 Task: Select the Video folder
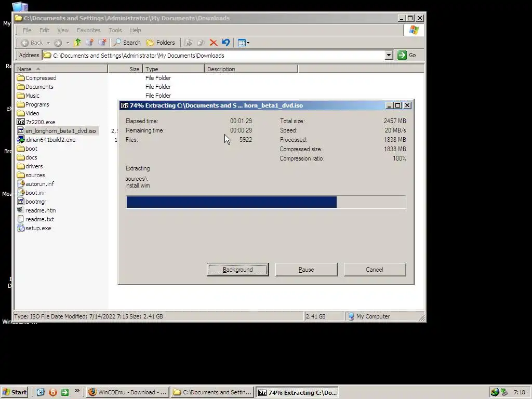pyautogui.click(x=28, y=113)
